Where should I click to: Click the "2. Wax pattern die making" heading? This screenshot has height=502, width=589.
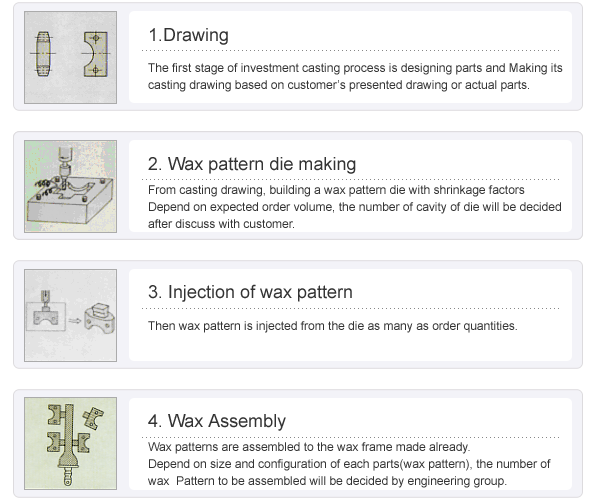tap(252, 164)
